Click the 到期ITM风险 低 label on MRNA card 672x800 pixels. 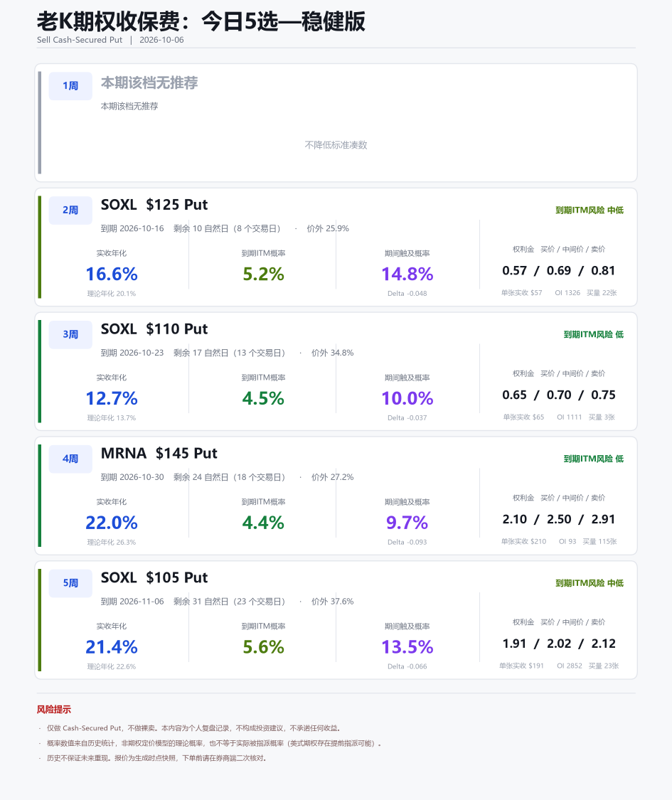coord(593,459)
